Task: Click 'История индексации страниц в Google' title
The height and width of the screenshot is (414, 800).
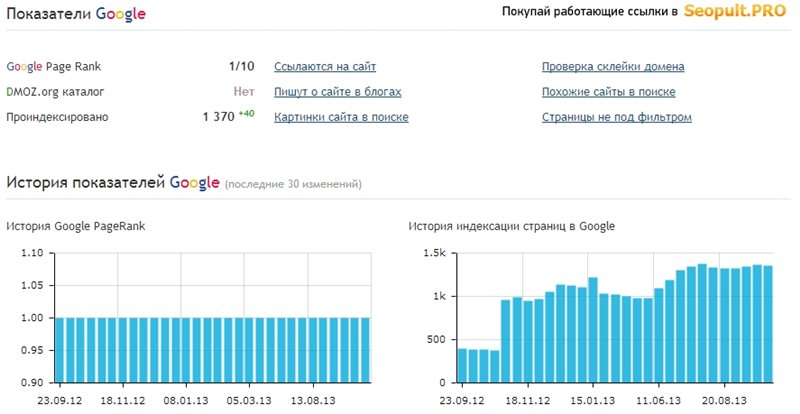Action: (x=511, y=226)
